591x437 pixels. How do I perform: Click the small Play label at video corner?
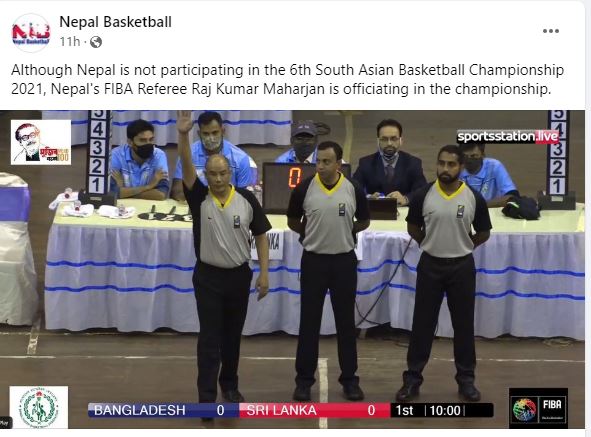[x=5, y=423]
